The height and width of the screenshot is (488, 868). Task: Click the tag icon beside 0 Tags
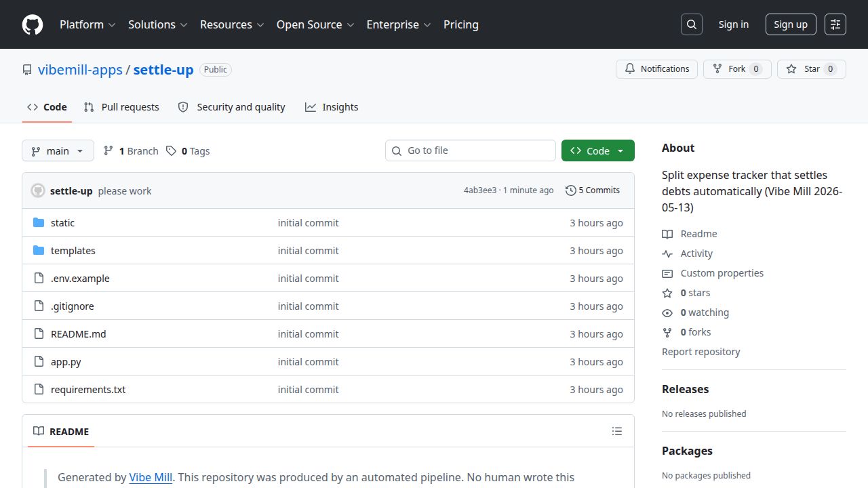tap(172, 150)
